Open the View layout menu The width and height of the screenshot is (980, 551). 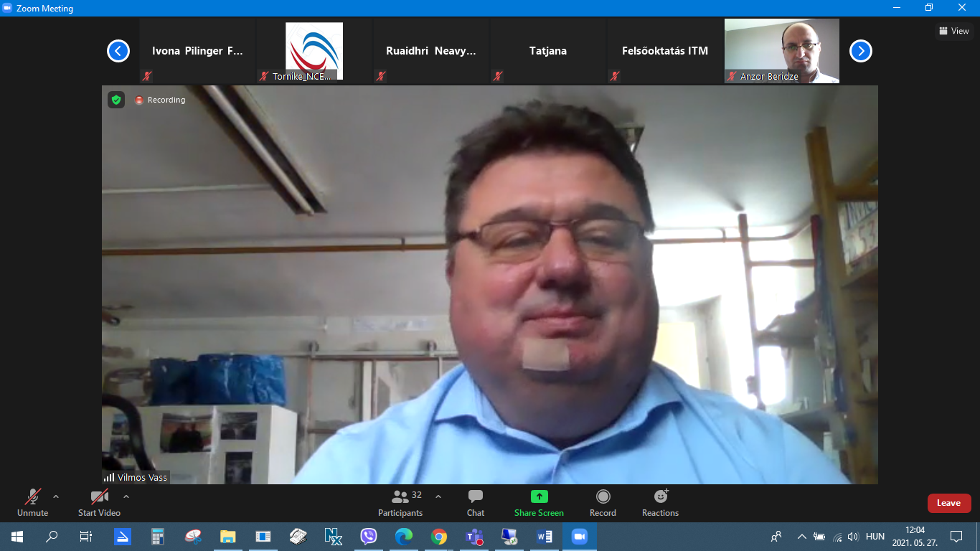(954, 31)
